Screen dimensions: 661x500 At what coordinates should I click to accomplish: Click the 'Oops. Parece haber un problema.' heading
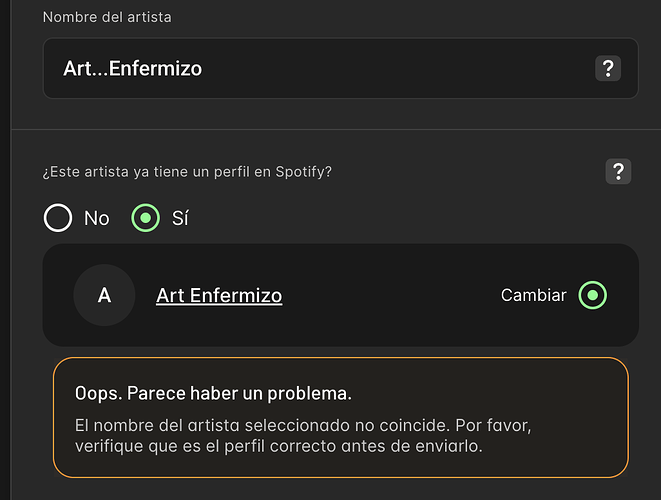coord(213,392)
